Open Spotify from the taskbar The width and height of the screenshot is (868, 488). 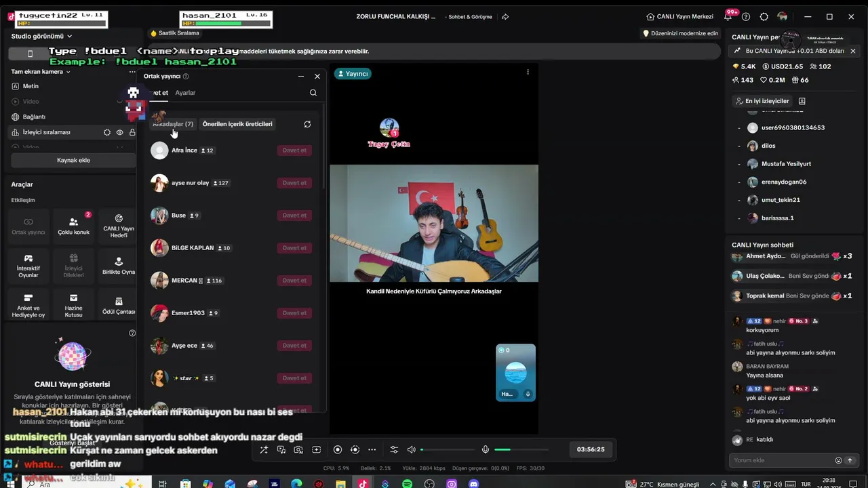(407, 484)
